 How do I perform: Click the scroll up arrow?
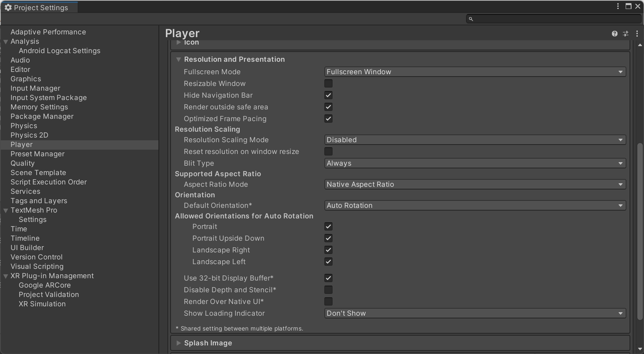click(x=640, y=45)
